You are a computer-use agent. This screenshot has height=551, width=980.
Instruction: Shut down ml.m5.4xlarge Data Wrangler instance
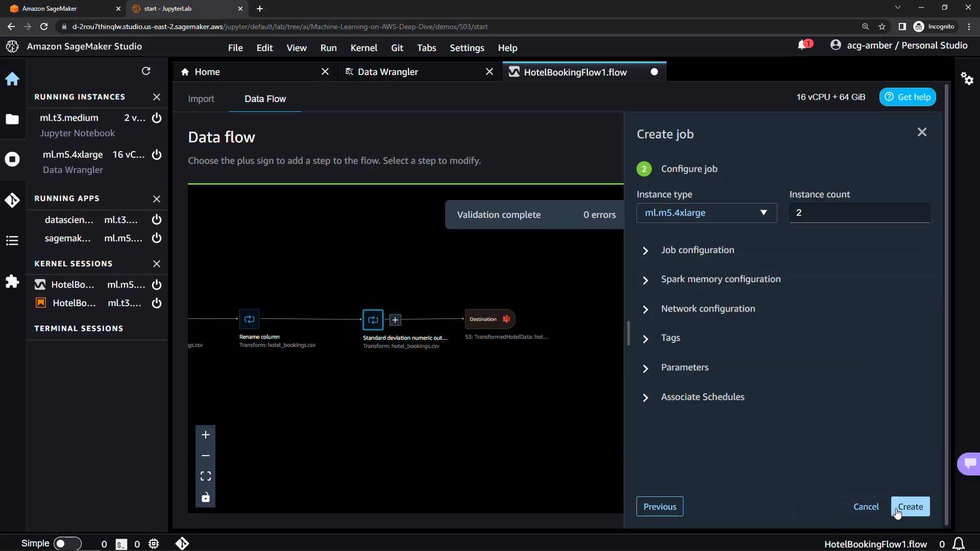tap(157, 155)
